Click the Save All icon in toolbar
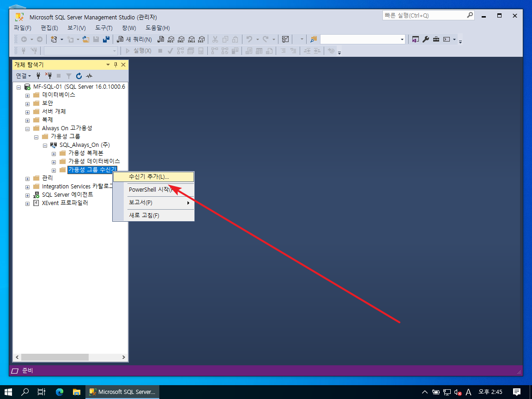This screenshot has height=399, width=532. pyautogui.click(x=106, y=39)
